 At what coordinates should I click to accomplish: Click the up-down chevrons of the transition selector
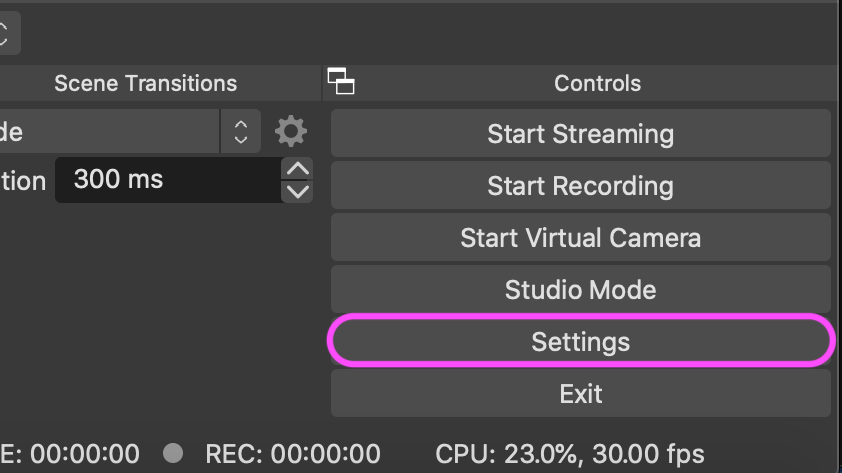click(241, 132)
